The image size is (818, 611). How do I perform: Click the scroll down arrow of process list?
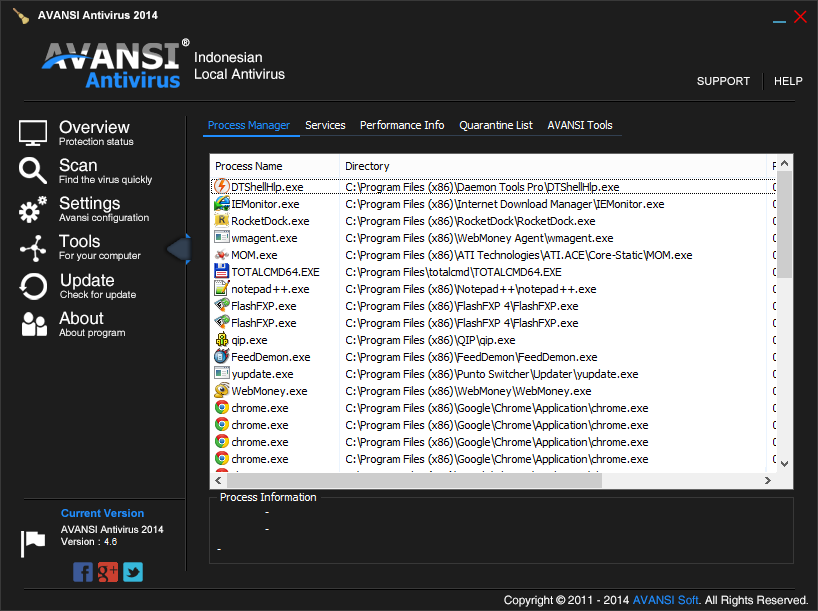coord(784,463)
